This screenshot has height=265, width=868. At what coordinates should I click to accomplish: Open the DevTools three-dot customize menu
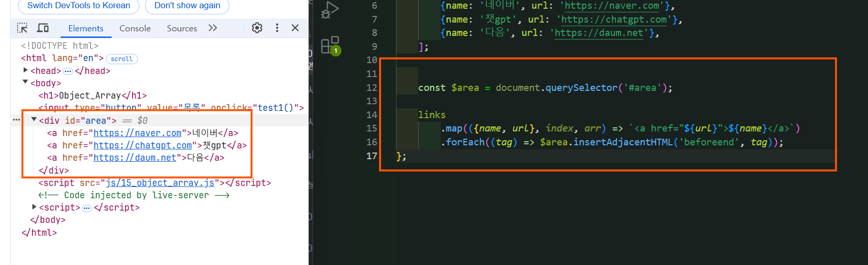point(277,28)
